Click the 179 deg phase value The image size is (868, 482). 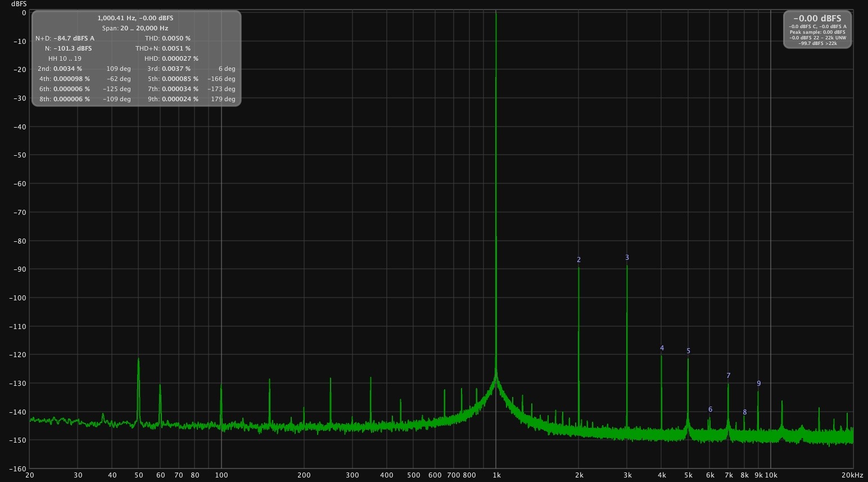(223, 99)
